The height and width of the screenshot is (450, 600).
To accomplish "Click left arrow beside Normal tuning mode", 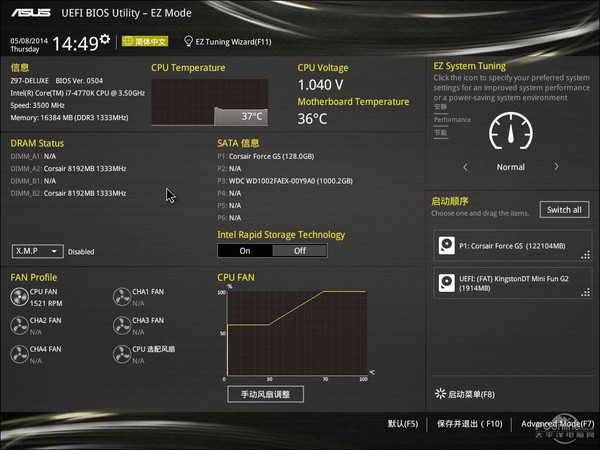I will click(x=465, y=167).
